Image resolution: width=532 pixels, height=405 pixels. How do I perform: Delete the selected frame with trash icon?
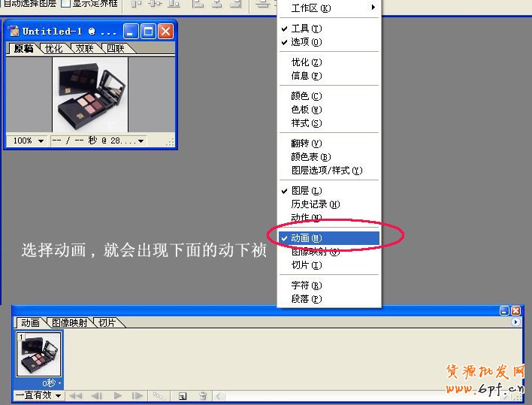point(204,395)
